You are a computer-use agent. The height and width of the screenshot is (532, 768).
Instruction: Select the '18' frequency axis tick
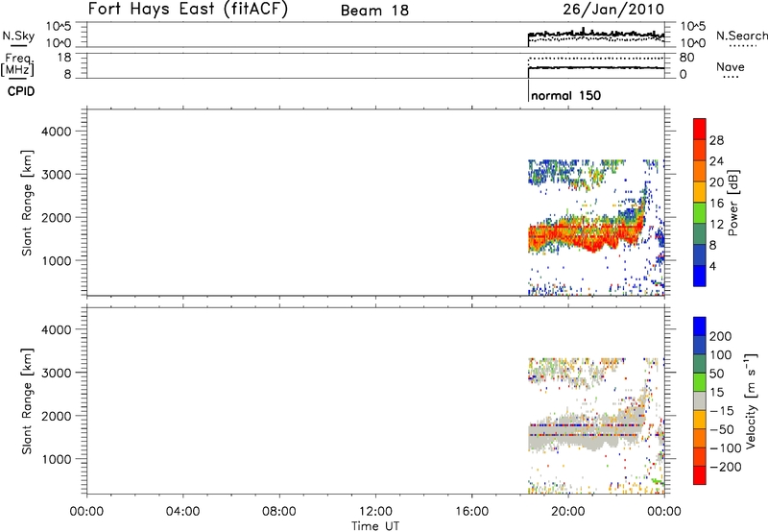tap(64, 58)
